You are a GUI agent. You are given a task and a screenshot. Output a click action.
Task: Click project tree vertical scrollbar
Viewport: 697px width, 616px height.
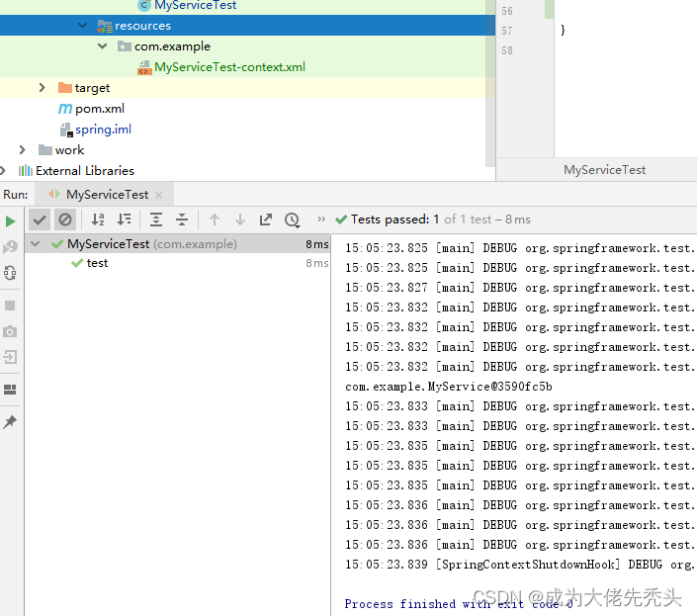[489, 84]
